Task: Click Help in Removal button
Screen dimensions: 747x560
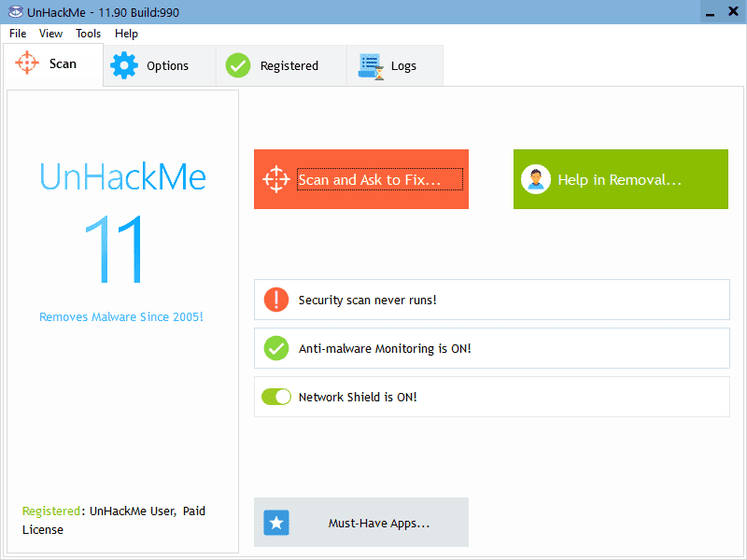Action: pos(621,179)
